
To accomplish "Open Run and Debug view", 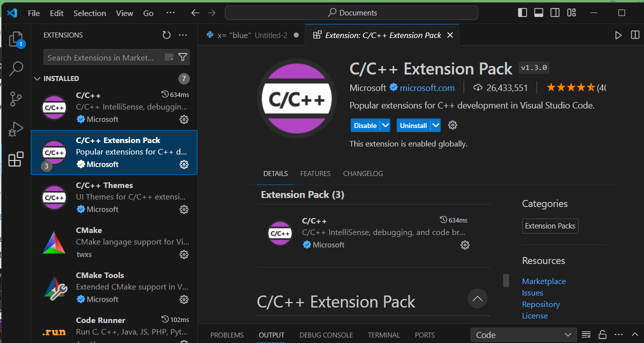I will pyautogui.click(x=16, y=129).
